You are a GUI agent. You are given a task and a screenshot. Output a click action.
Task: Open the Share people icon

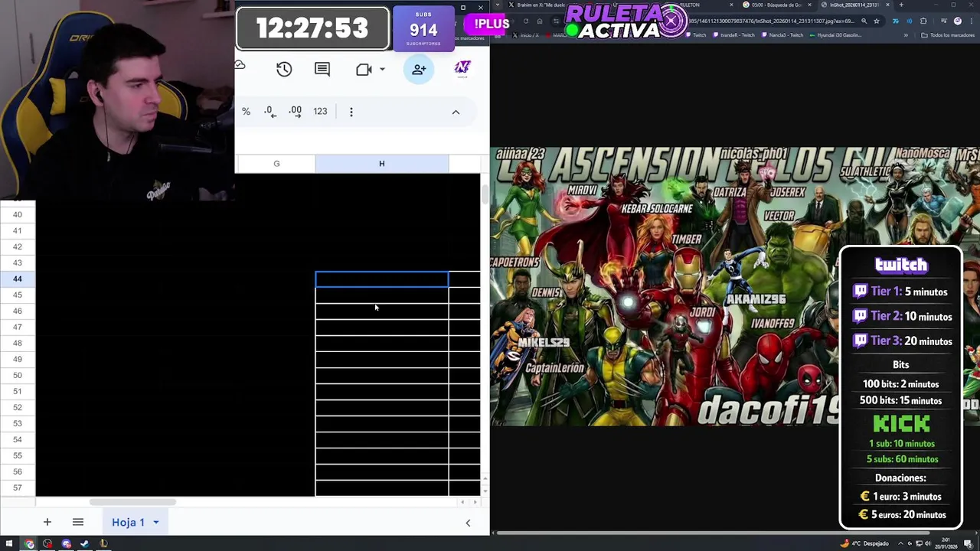(419, 69)
